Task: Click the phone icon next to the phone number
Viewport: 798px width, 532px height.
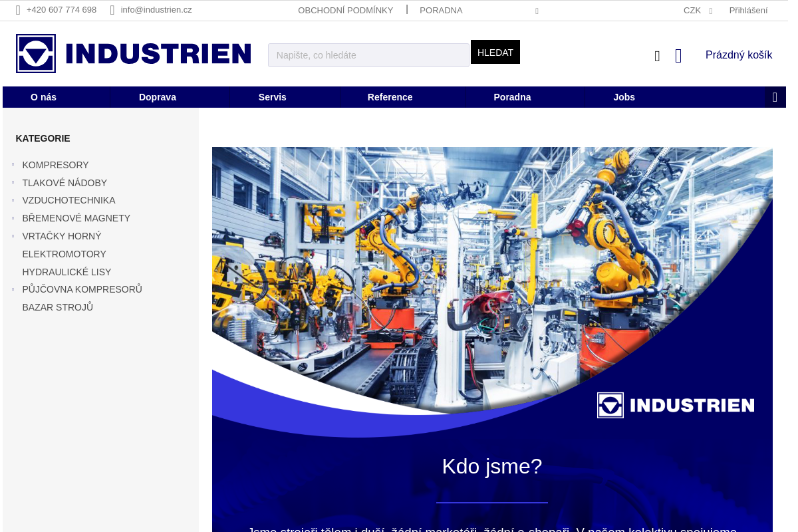Action: (x=17, y=10)
